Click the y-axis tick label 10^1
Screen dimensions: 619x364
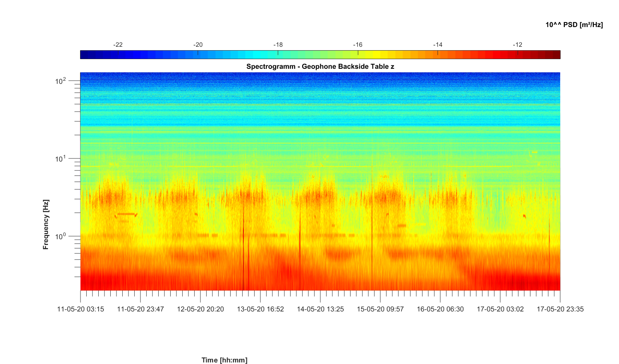tap(61, 158)
